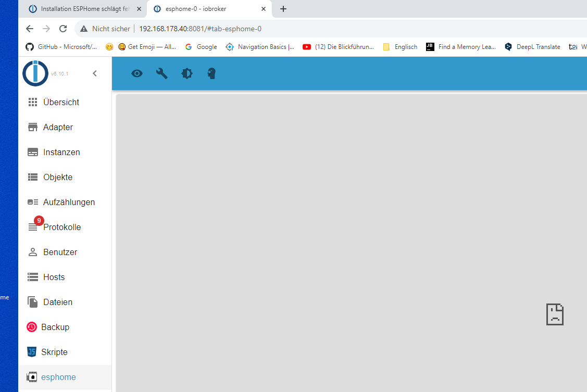Click the Aufzählungen icon
The height and width of the screenshot is (392, 587).
33,203
